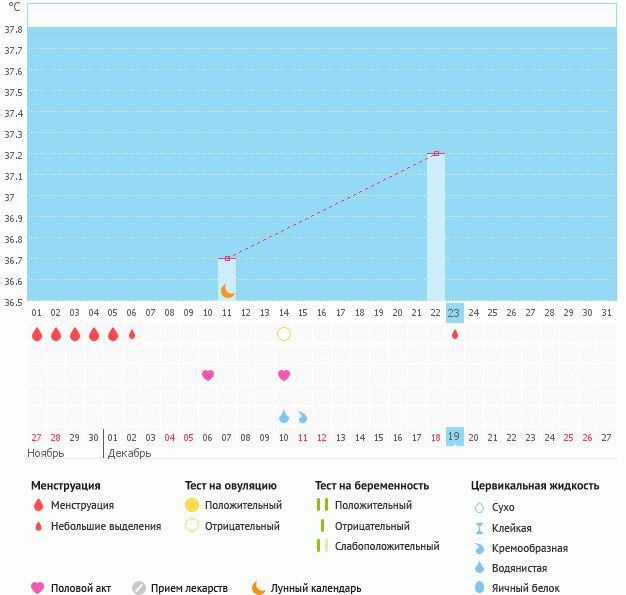Select the watery cervical fluid drop on day 14
Viewport: 626px width, 595px height.
click(x=284, y=416)
